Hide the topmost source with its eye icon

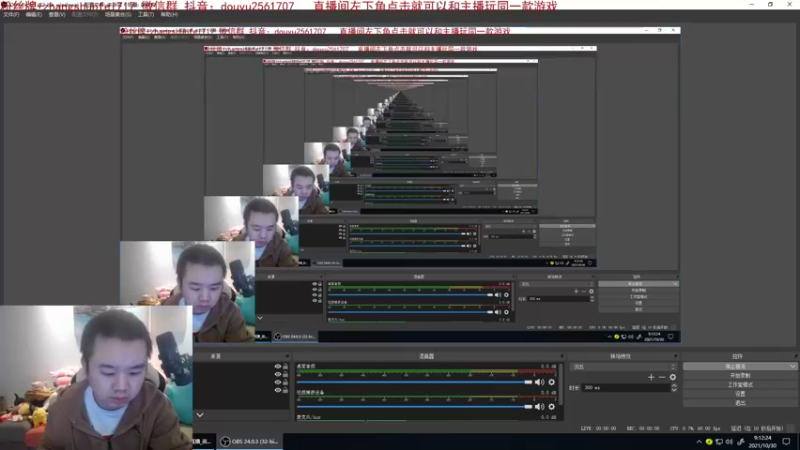(278, 366)
